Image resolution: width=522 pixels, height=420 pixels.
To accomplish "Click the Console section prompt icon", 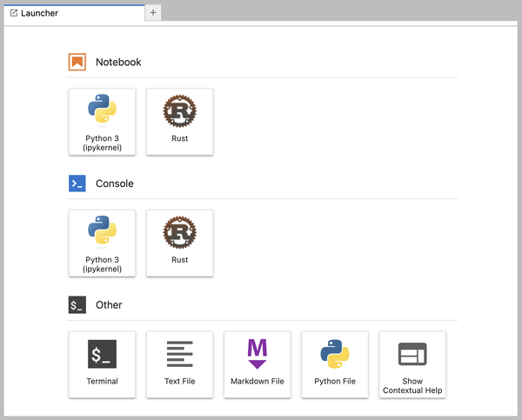I will pyautogui.click(x=77, y=183).
